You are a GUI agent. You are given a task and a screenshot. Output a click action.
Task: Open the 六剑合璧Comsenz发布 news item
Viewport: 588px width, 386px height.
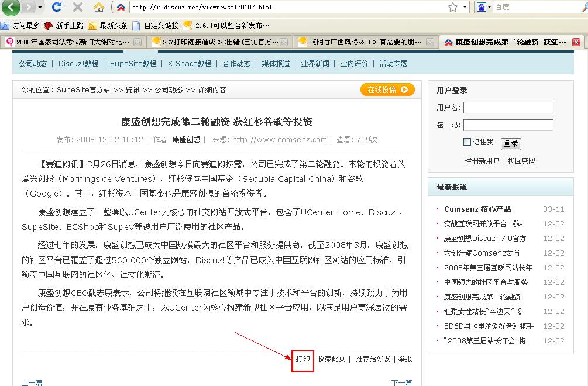482,253
